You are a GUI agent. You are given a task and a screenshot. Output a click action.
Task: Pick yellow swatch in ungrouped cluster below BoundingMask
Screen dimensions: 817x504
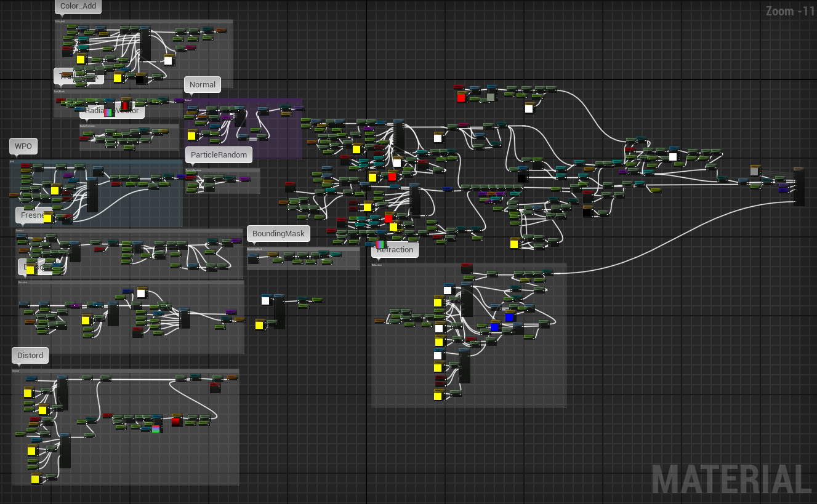point(259,324)
